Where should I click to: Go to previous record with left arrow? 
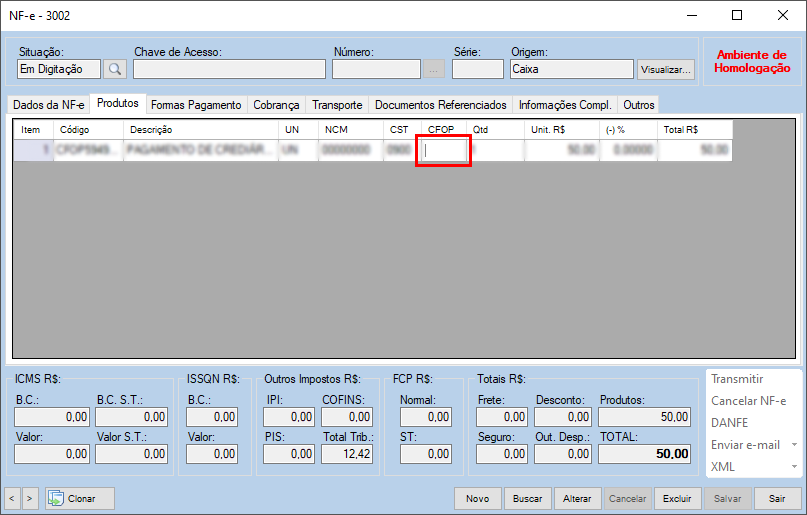(12, 498)
